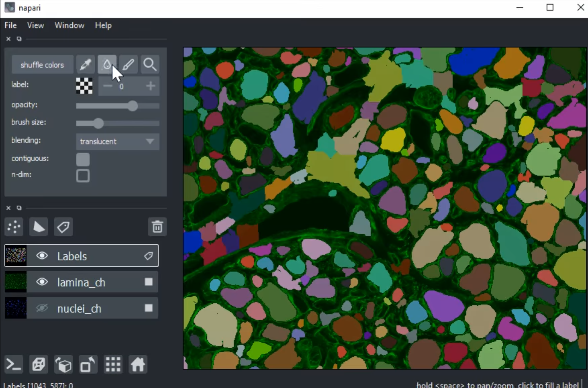Open the blending mode dropdown
The height and width of the screenshot is (388, 588).
[x=117, y=142]
